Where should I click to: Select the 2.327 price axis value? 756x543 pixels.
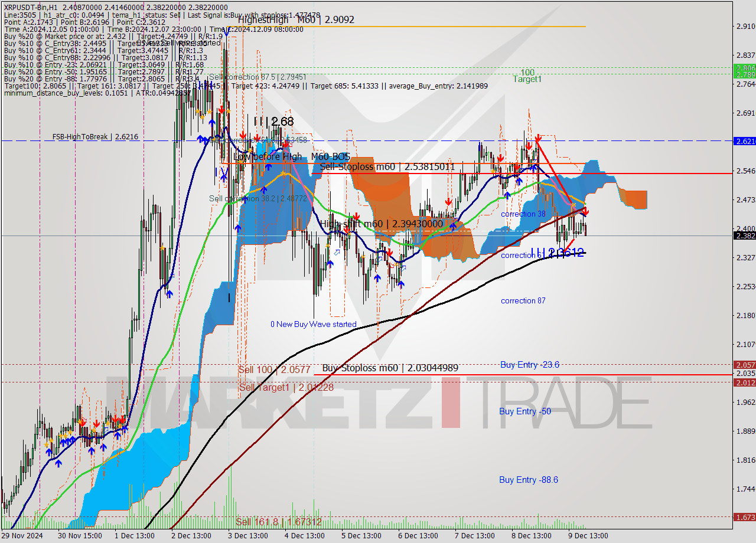745,257
